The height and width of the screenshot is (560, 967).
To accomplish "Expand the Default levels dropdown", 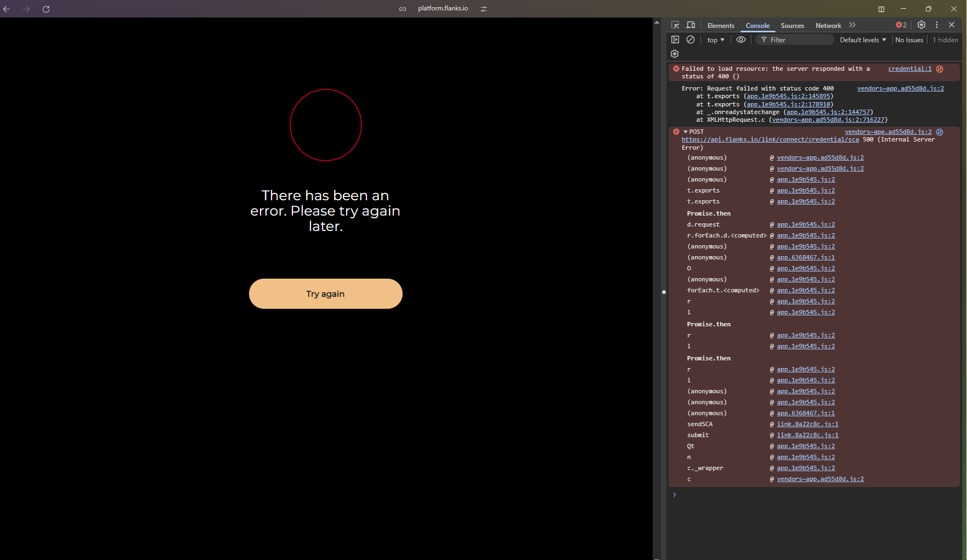I will [863, 40].
